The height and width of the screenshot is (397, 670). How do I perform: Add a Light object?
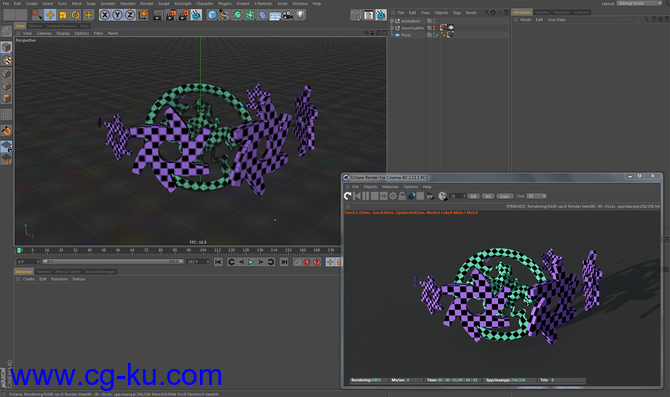[300, 15]
